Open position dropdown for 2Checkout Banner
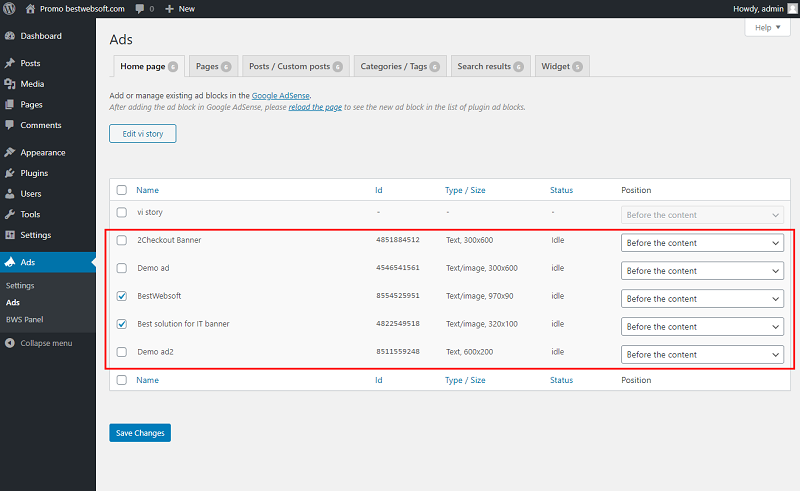This screenshot has width=800, height=491. click(x=702, y=243)
